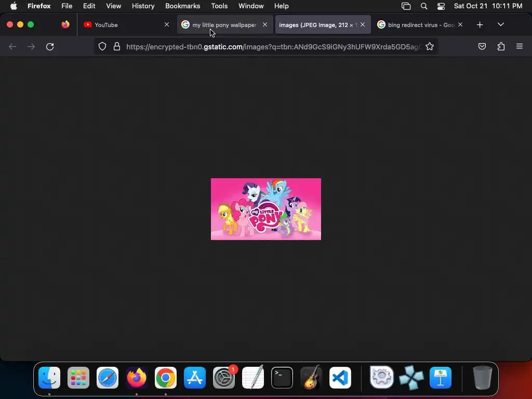
Task: Open the Firefox hamburger application menu
Action: [x=520, y=46]
